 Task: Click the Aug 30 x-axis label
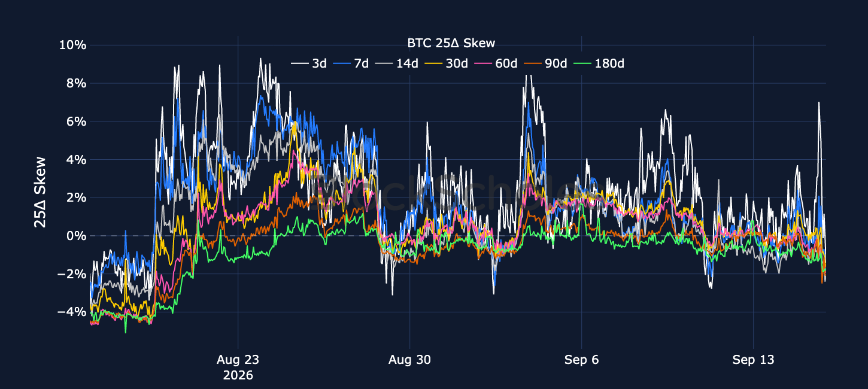(x=409, y=360)
